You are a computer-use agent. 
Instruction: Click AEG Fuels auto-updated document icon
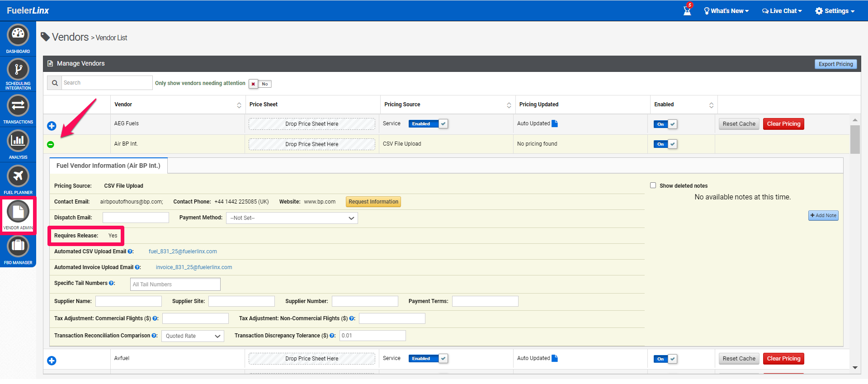555,123
